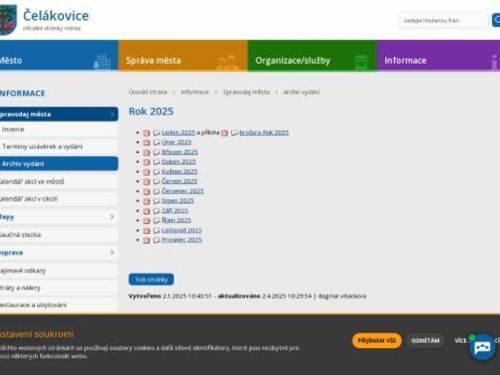Screen dimensions: 500x375
Task: Open the PDF icon next to Leden 2025
Action: [x=147, y=133]
